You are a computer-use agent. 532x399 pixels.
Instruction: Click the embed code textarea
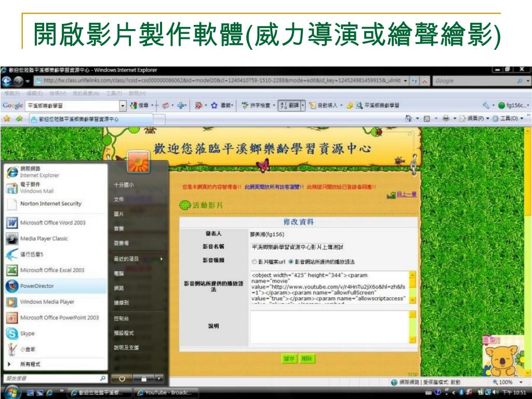click(x=329, y=287)
